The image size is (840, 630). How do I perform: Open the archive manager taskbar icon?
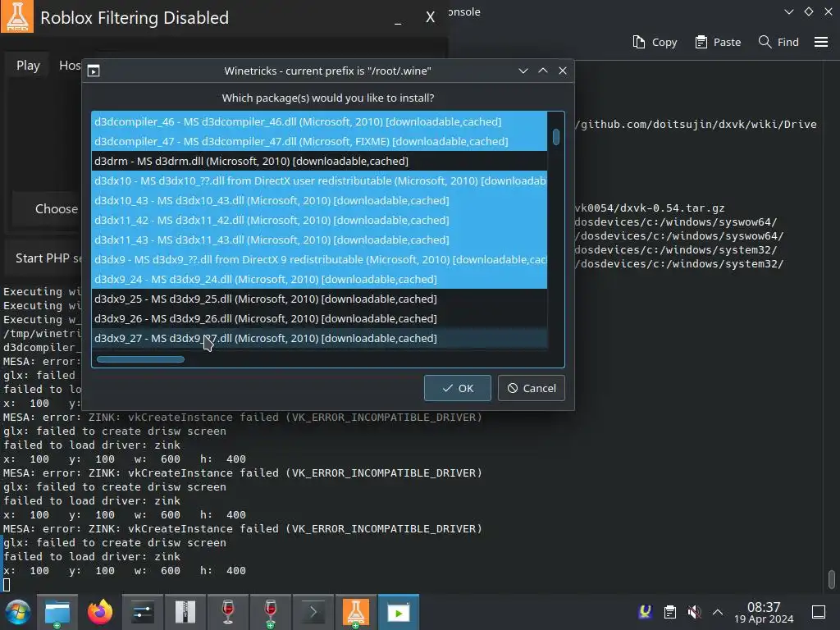point(185,612)
